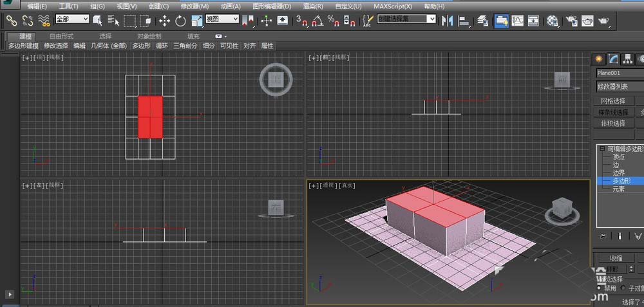Click the Use Pivot Point Center icon
Image resolution: width=644 pixels, height=307 pixels.
point(248,21)
